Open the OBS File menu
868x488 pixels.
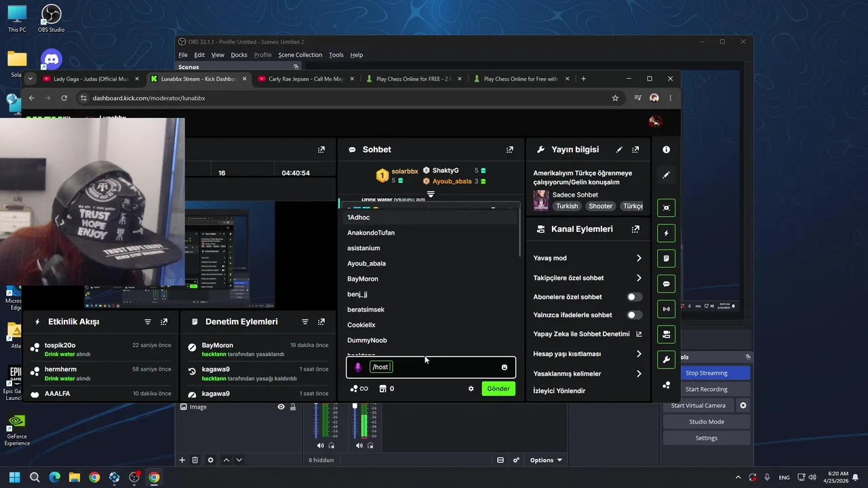point(183,55)
